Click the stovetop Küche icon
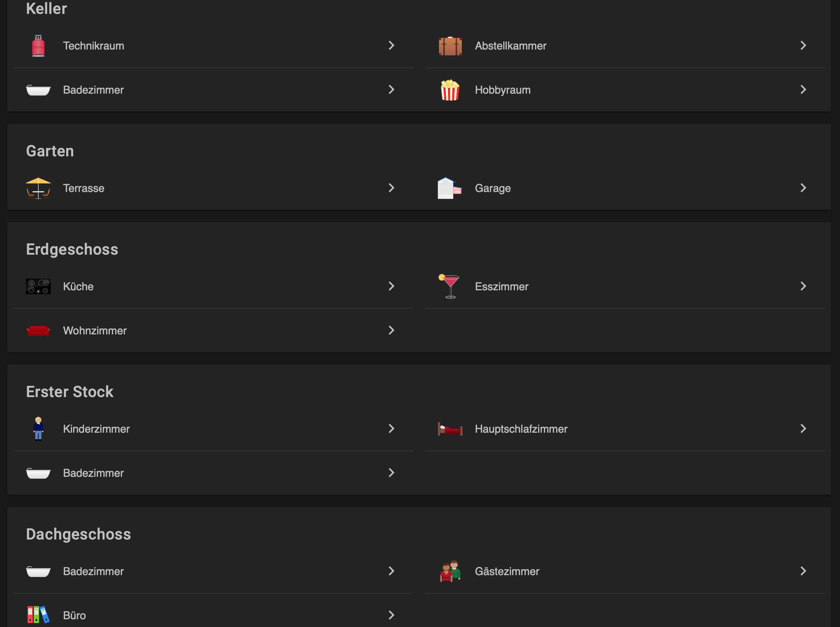 (38, 286)
